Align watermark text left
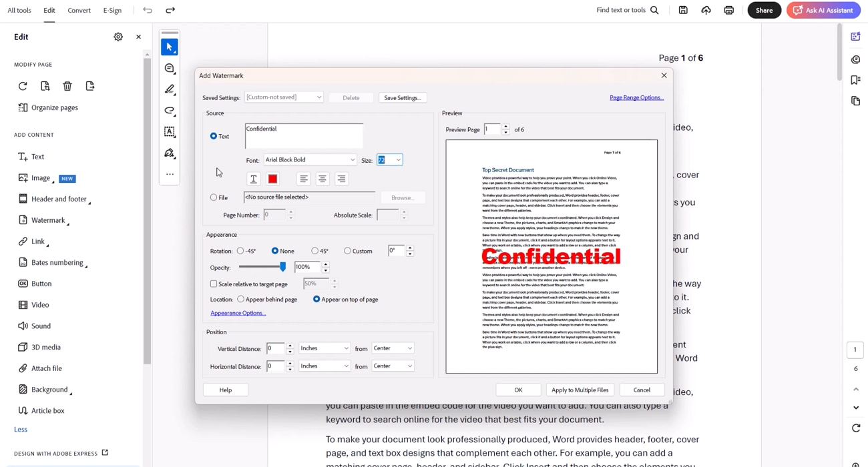 click(304, 179)
